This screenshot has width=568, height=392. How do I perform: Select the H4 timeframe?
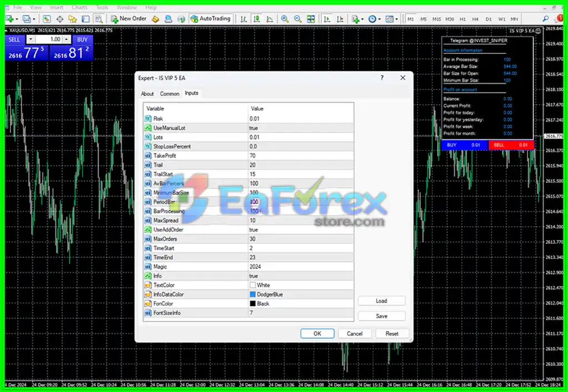point(475,19)
